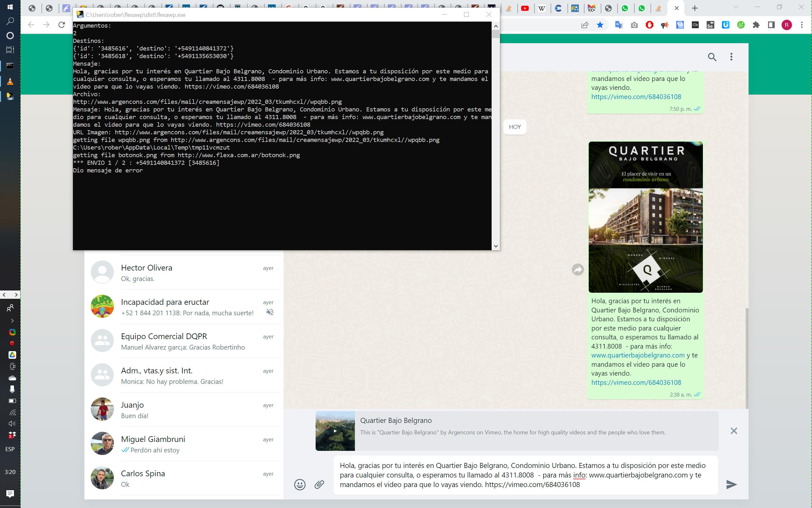812x508 pixels.
Task: Click the camera screenshot extension icon
Action: [x=634, y=25]
